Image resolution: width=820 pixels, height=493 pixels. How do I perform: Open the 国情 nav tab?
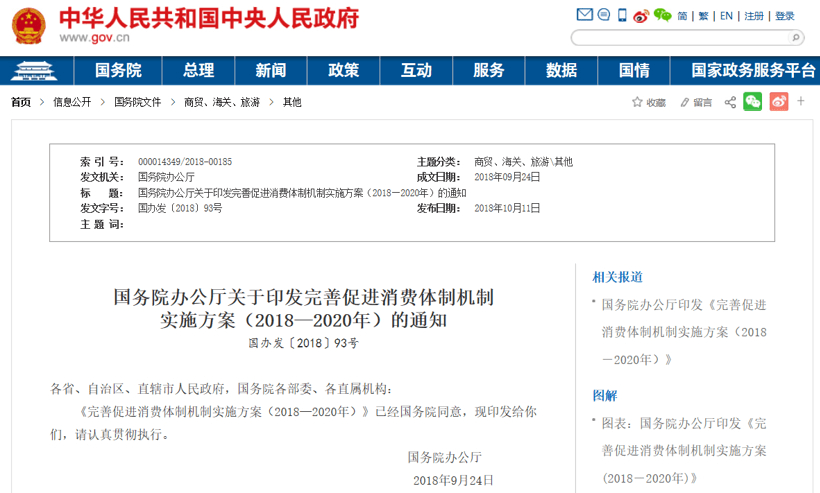click(634, 71)
